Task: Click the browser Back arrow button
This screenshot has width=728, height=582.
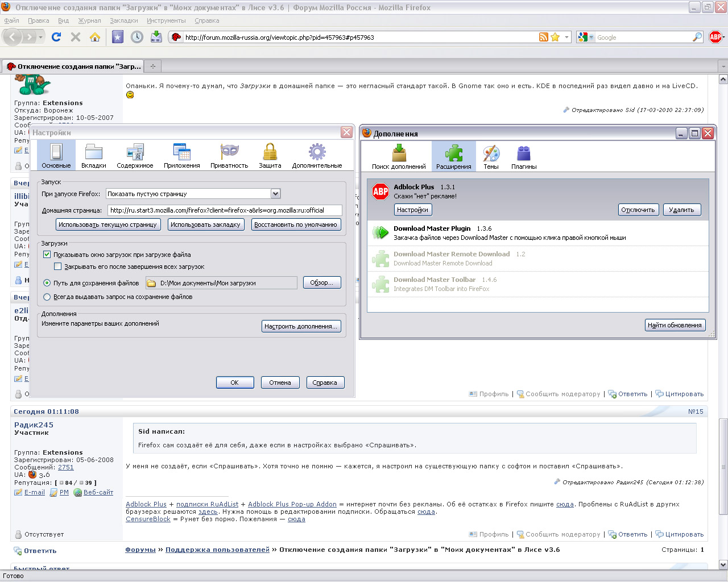Action: [x=13, y=38]
